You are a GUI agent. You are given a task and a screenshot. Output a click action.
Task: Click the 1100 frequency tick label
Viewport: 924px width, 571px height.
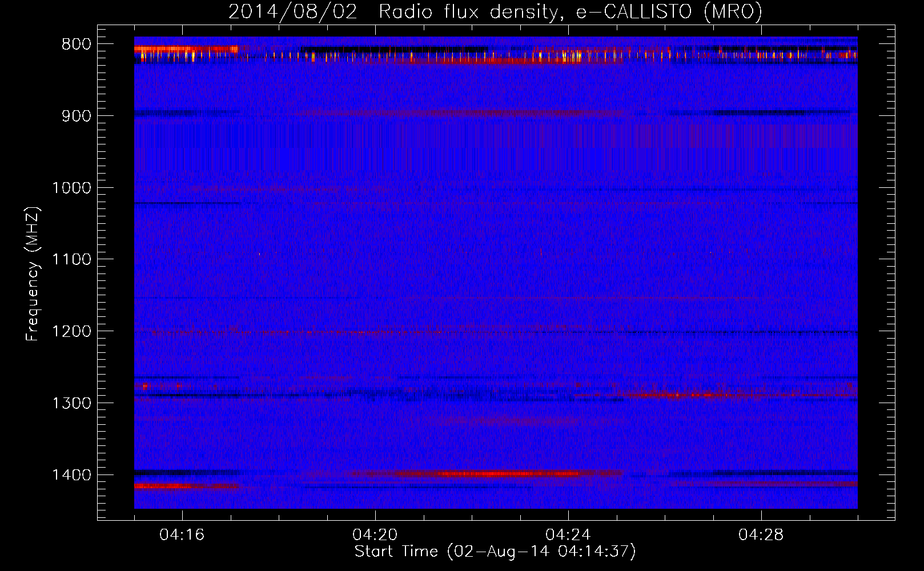click(71, 260)
